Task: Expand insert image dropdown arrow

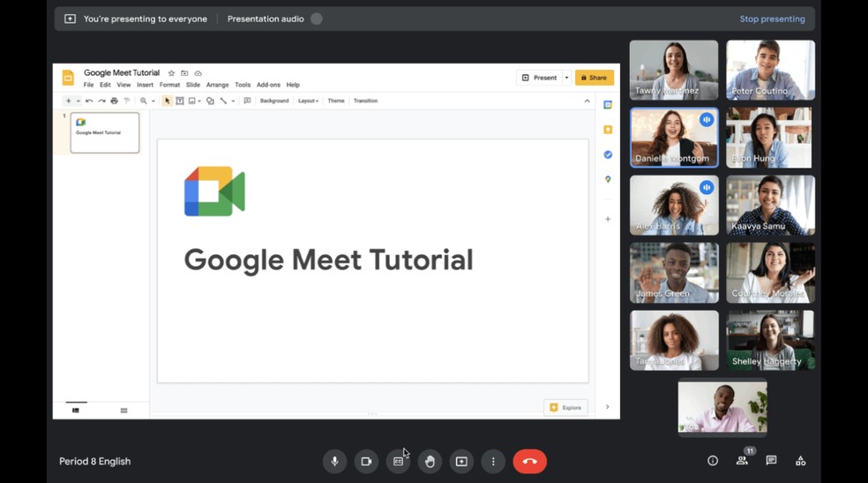Action: 199,101
